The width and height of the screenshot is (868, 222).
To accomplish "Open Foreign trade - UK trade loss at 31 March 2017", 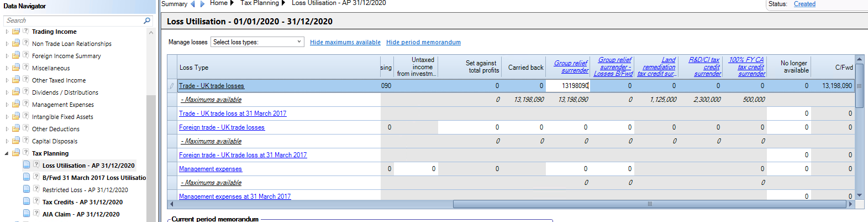I will click(243, 155).
